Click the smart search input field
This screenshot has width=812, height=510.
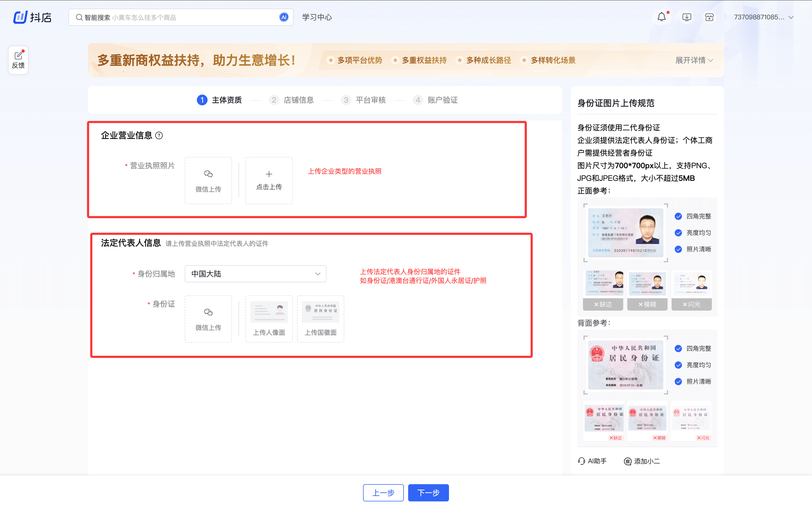point(175,17)
